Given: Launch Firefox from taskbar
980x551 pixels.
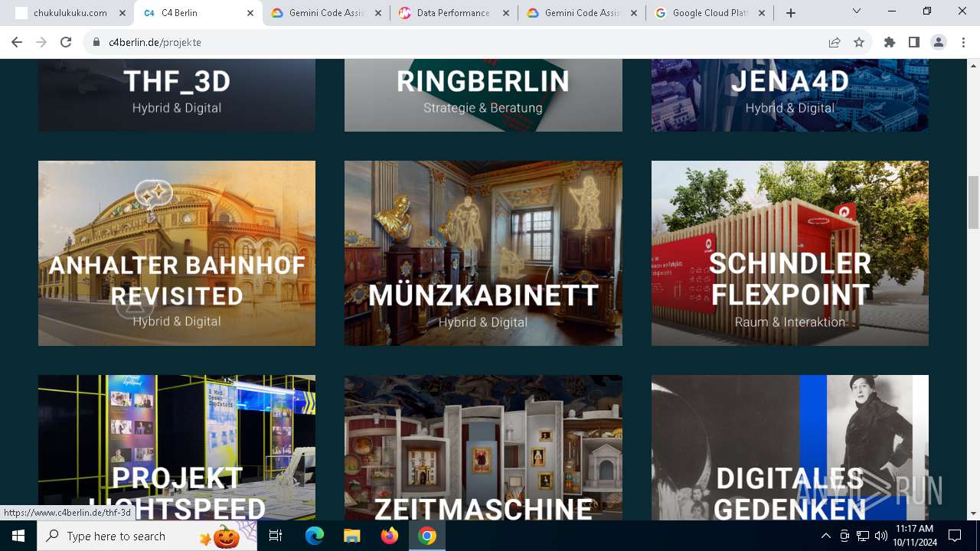Looking at the screenshot, I should click(x=390, y=536).
